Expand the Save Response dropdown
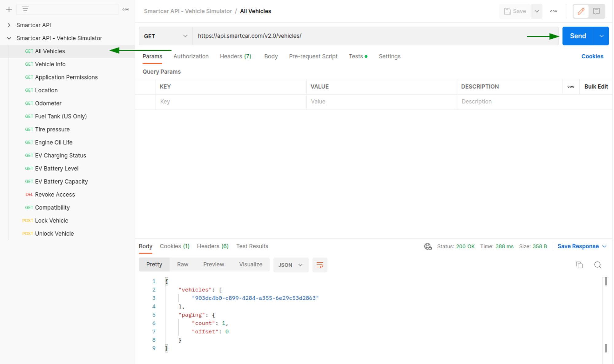The height and width of the screenshot is (364, 614). pos(582,246)
